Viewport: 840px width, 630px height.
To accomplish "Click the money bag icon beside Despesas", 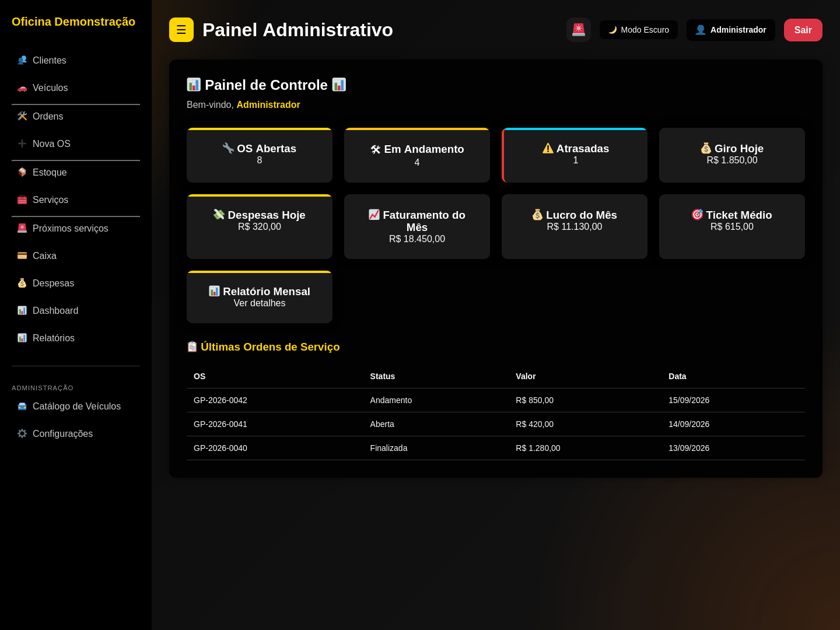I will (22, 283).
